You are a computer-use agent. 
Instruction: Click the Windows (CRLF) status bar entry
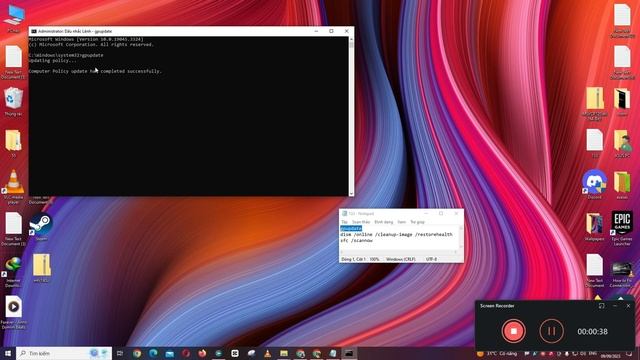click(400, 259)
